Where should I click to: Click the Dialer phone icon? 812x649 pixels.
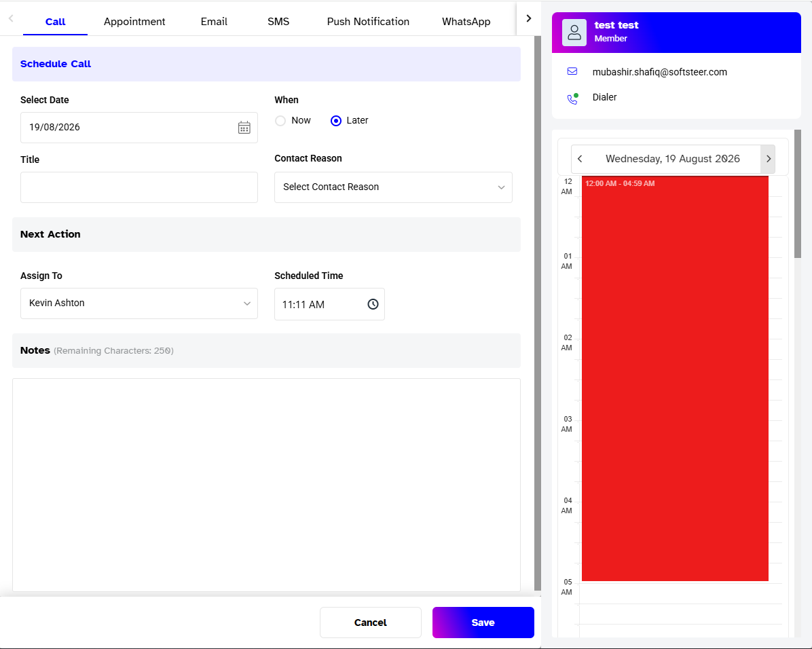tap(572, 98)
